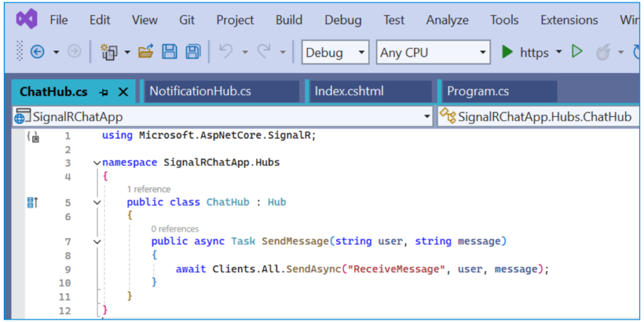This screenshot has height=322, width=644.
Task: Open the Extensions menu
Action: tap(569, 19)
